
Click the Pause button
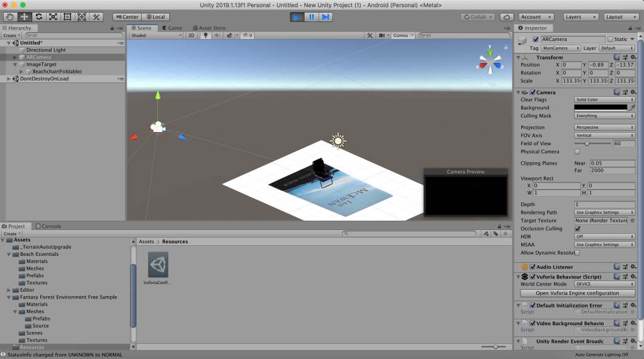click(x=312, y=17)
